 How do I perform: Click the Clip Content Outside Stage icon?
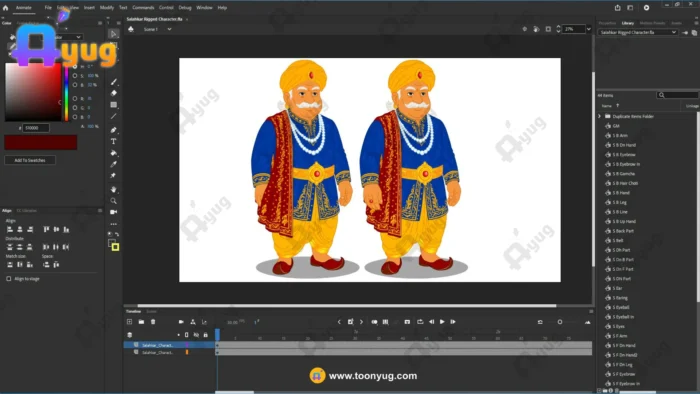548,29
